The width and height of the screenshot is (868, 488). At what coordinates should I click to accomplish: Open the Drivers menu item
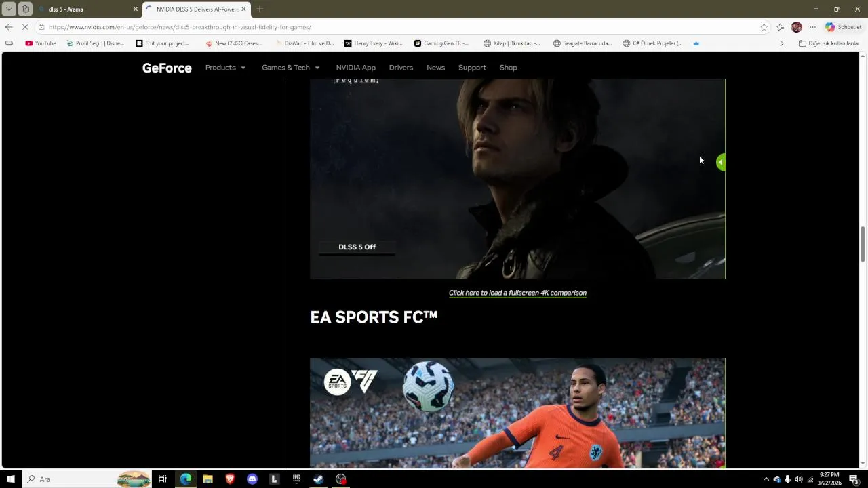point(401,68)
